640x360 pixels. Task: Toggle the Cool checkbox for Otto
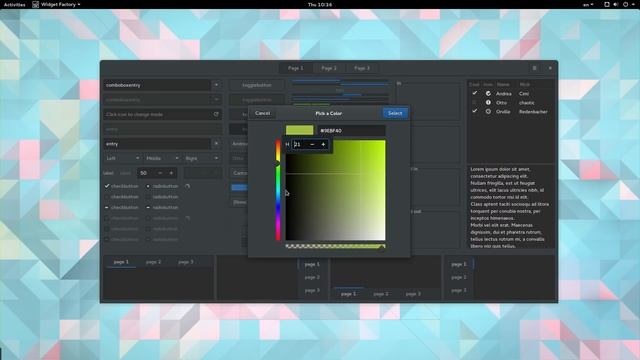coord(474,102)
